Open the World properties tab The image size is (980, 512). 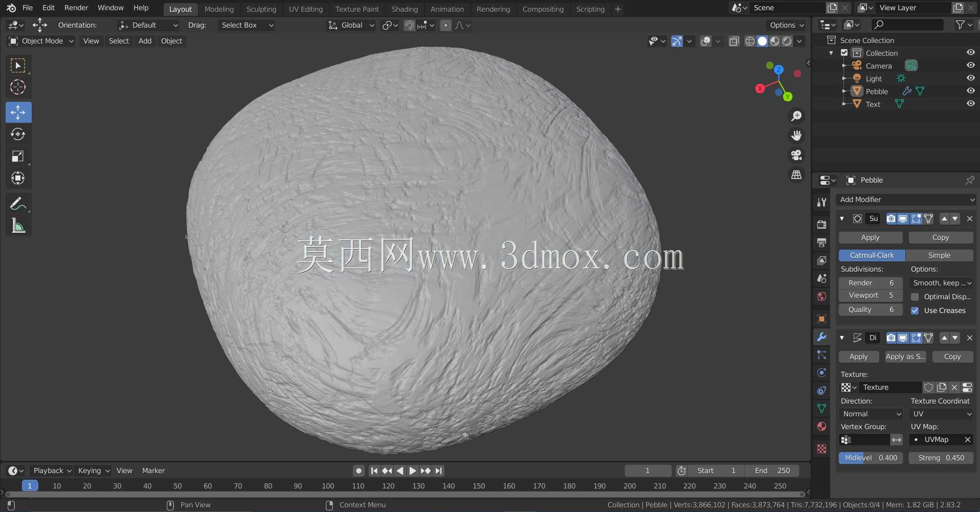pos(821,297)
